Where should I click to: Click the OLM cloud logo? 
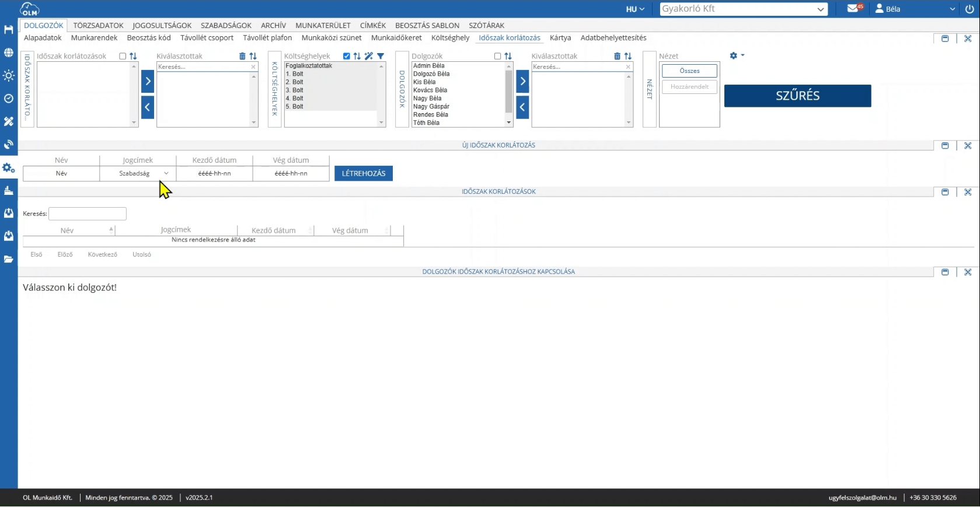[29, 9]
